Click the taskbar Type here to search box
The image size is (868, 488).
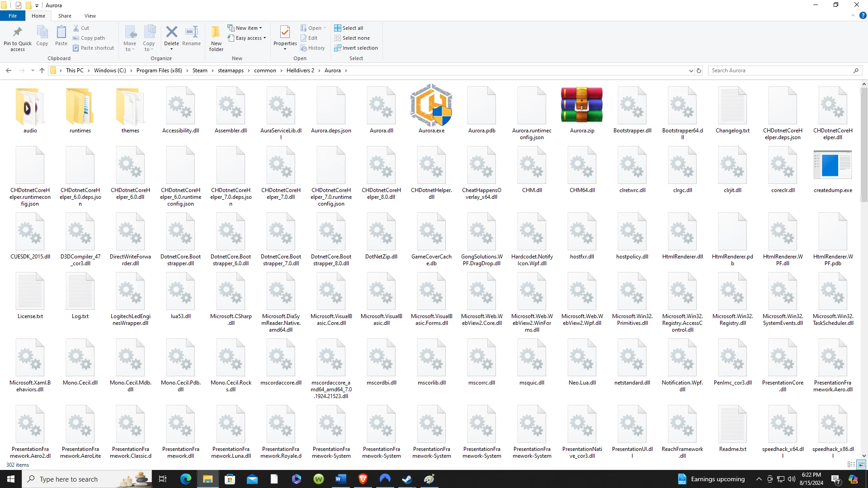tap(87, 479)
